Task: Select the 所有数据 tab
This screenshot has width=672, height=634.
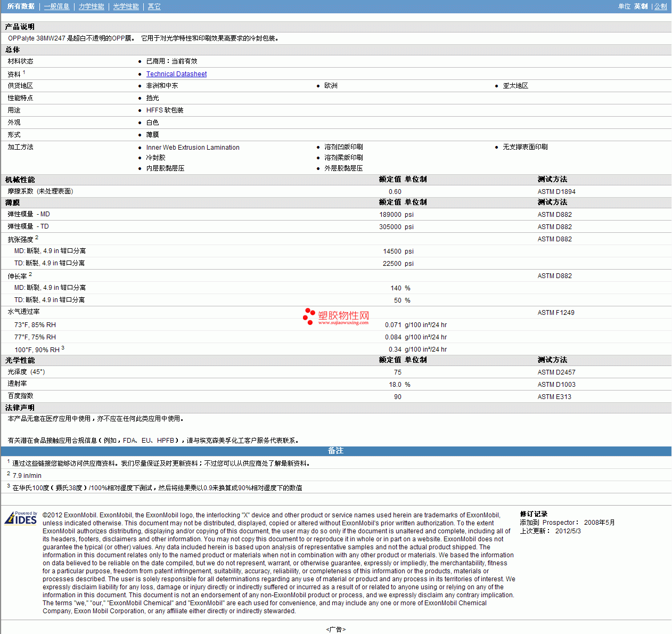Action: point(21,6)
